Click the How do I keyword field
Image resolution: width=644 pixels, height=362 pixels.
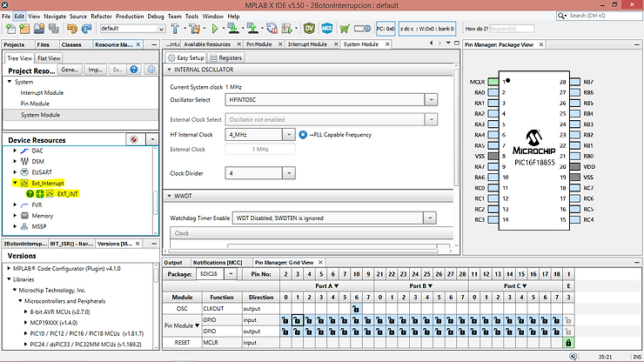pos(512,29)
